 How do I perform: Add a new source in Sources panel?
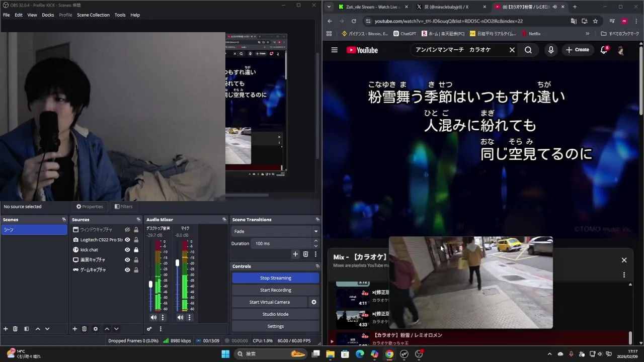tap(74, 329)
